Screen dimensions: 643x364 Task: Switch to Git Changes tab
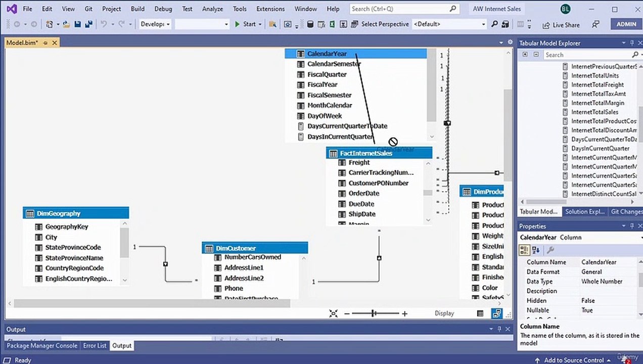coord(626,212)
